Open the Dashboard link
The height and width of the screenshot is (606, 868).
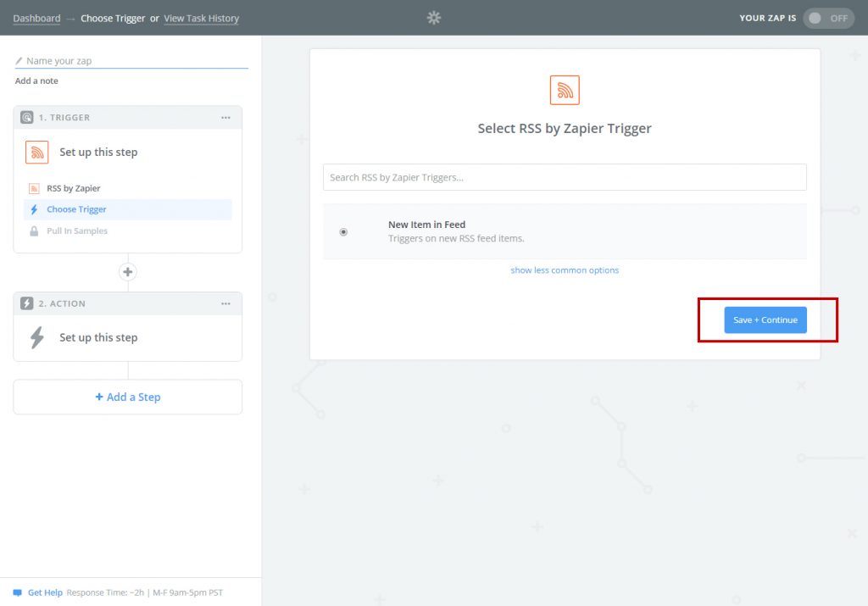pos(36,18)
